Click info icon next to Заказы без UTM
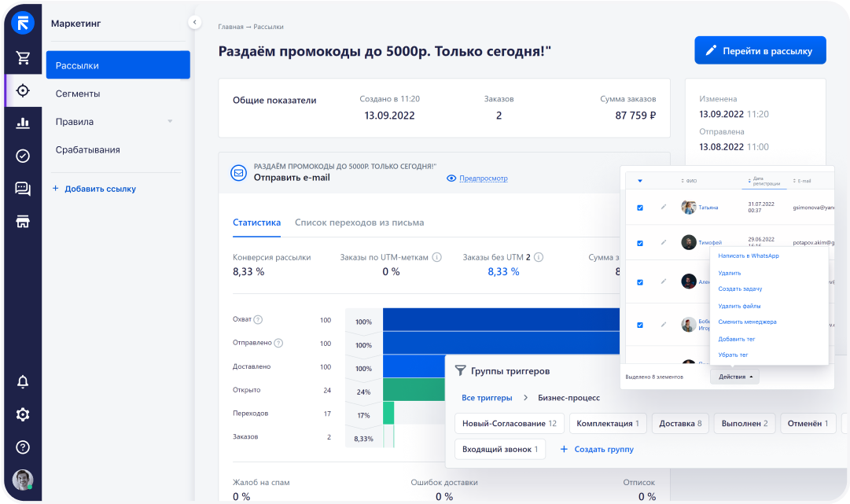This screenshot has width=850, height=504. tap(539, 257)
